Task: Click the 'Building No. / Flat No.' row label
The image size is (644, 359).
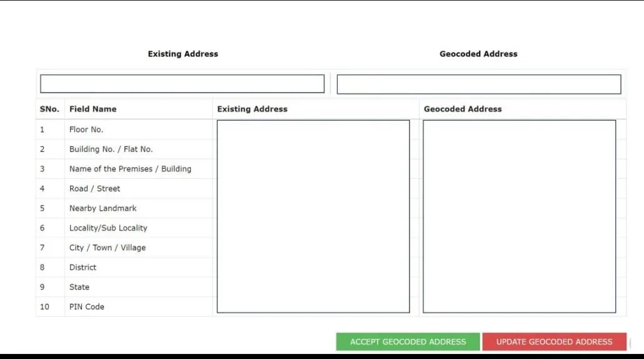Action: click(111, 149)
